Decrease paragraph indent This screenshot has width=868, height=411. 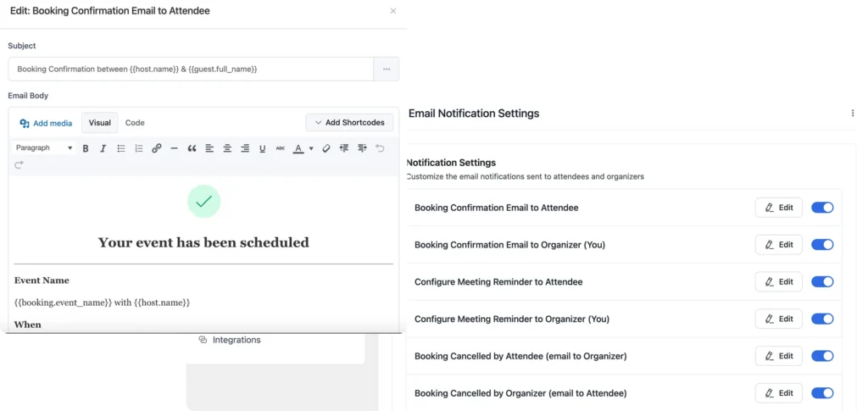(344, 148)
